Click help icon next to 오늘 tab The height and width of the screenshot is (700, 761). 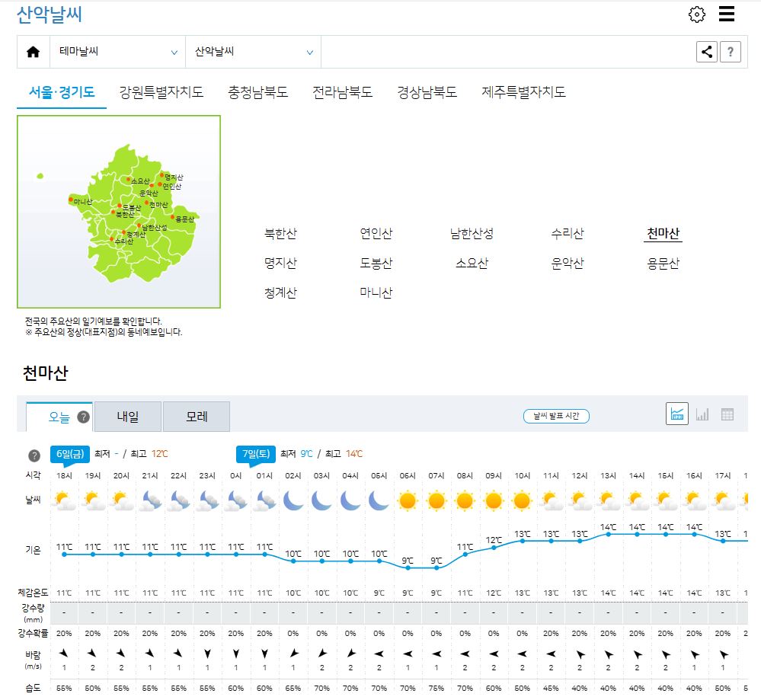[84, 417]
